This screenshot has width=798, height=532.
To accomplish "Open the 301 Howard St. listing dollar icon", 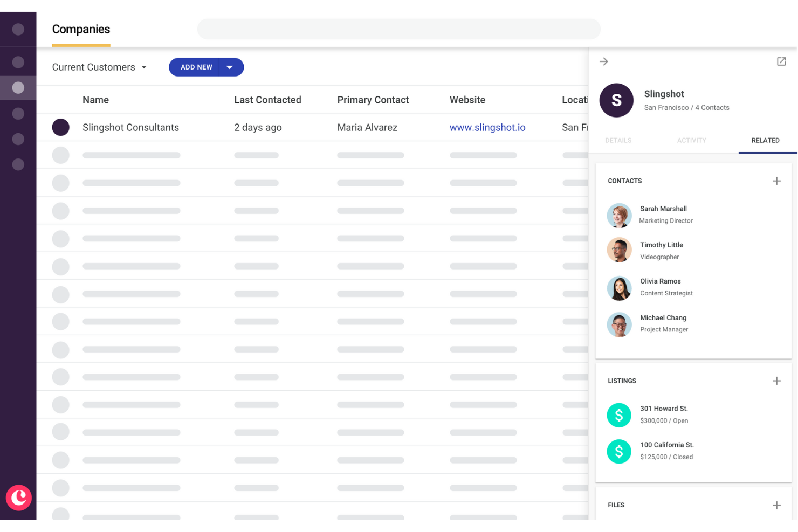I will tap(619, 415).
